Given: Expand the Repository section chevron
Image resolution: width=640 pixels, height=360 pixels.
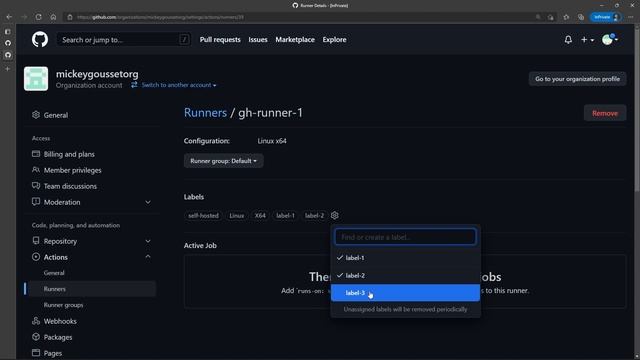Looking at the screenshot, I should pos(148,241).
